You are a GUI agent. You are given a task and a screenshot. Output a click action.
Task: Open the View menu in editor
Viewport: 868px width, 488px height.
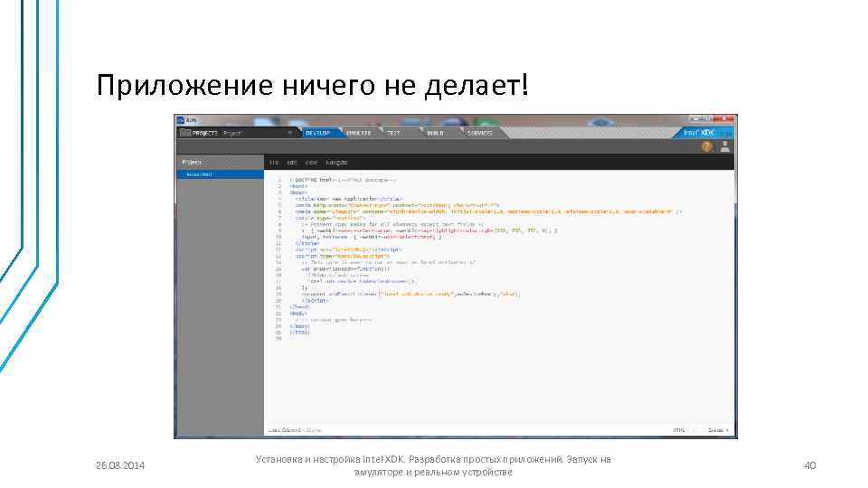(311, 163)
